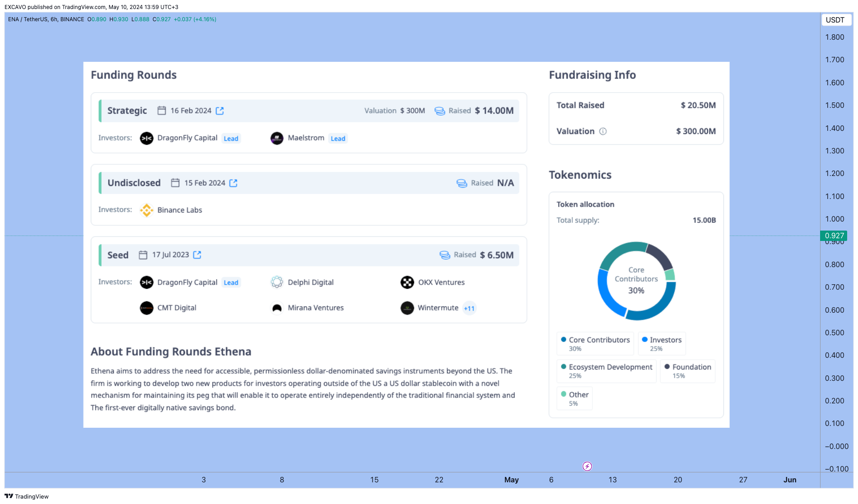Click the Undisclosed round title
Image resolution: width=858 pixels, height=504 pixels.
134,183
